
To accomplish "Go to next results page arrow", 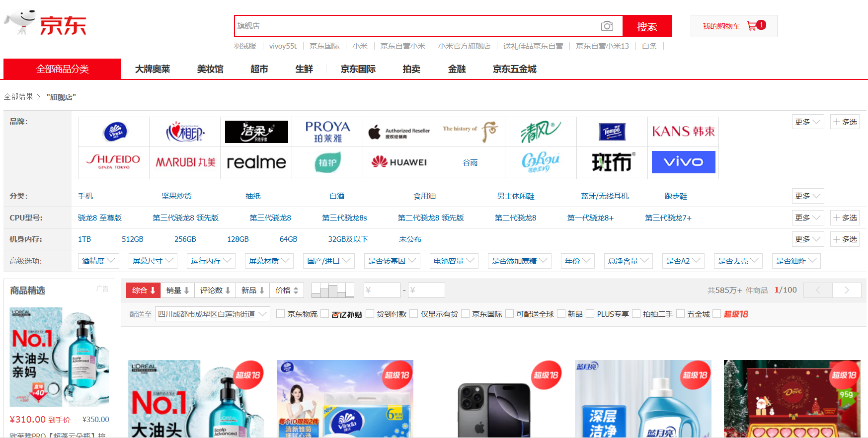I will (x=847, y=290).
